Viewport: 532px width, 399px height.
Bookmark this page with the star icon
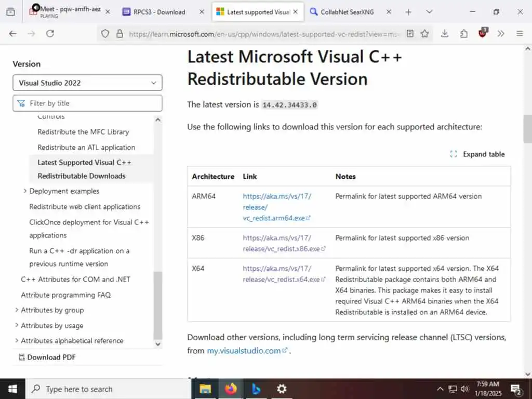(x=425, y=34)
